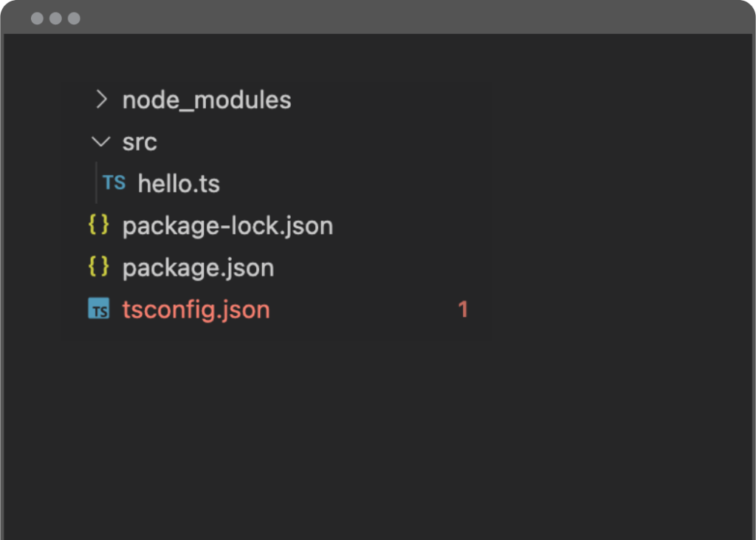Select the src folder label
Viewport: 756px width, 540px height.
(140, 143)
